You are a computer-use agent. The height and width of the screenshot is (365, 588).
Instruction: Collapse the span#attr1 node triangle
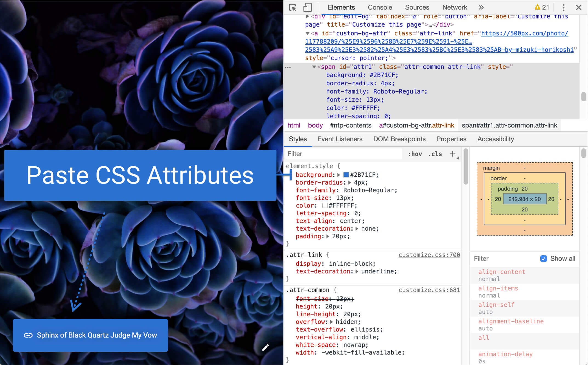pos(314,67)
